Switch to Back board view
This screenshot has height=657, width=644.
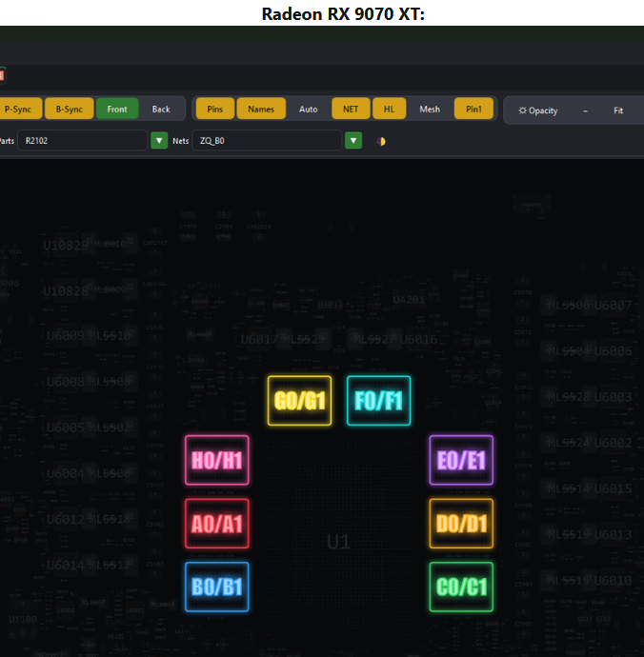161,109
